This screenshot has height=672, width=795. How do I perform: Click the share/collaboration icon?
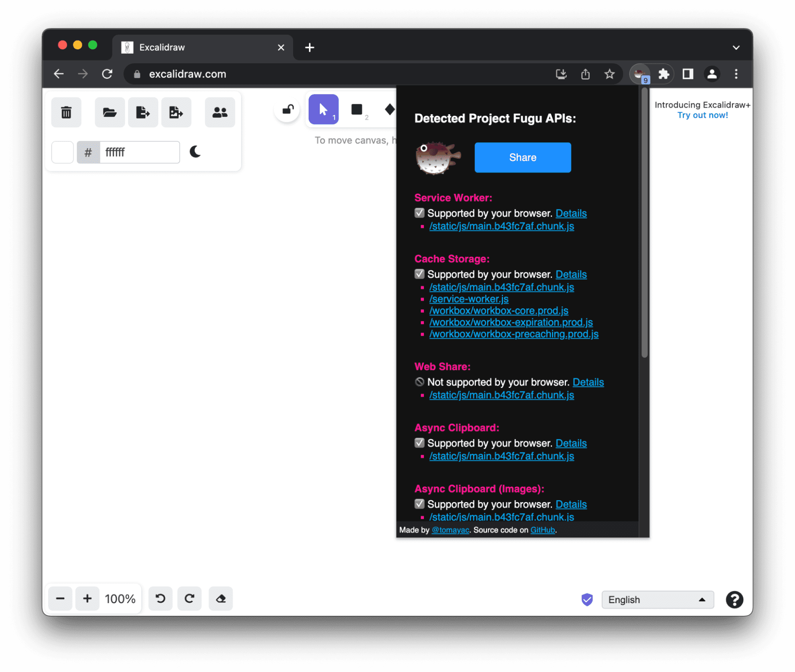coord(220,111)
